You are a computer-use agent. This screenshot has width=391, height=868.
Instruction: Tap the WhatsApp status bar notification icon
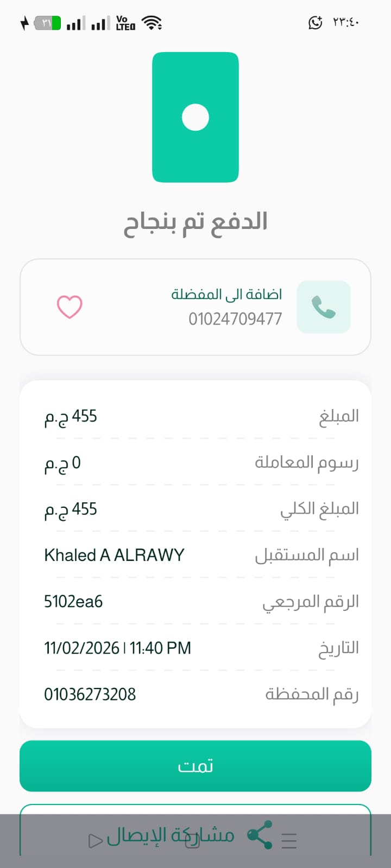[x=315, y=23]
